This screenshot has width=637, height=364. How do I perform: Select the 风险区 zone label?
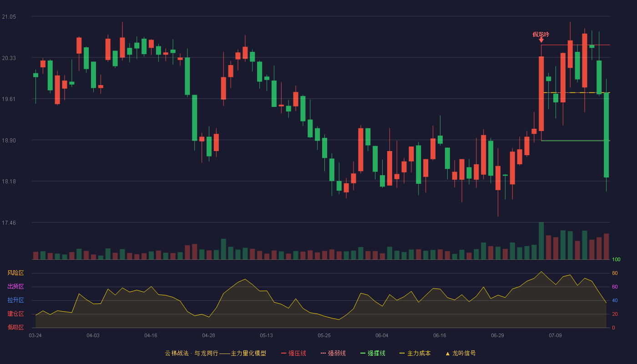tap(15, 273)
